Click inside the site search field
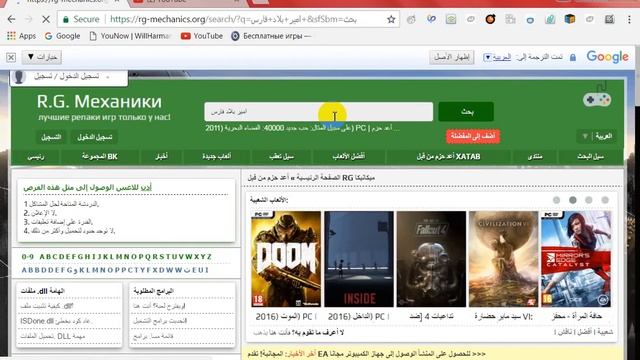The height and width of the screenshot is (360, 640). pos(318,112)
